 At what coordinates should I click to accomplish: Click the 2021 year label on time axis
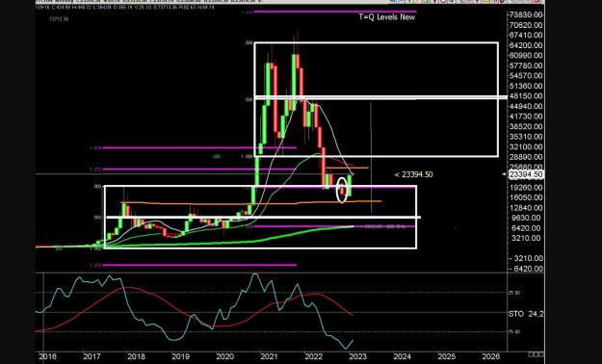point(269,356)
